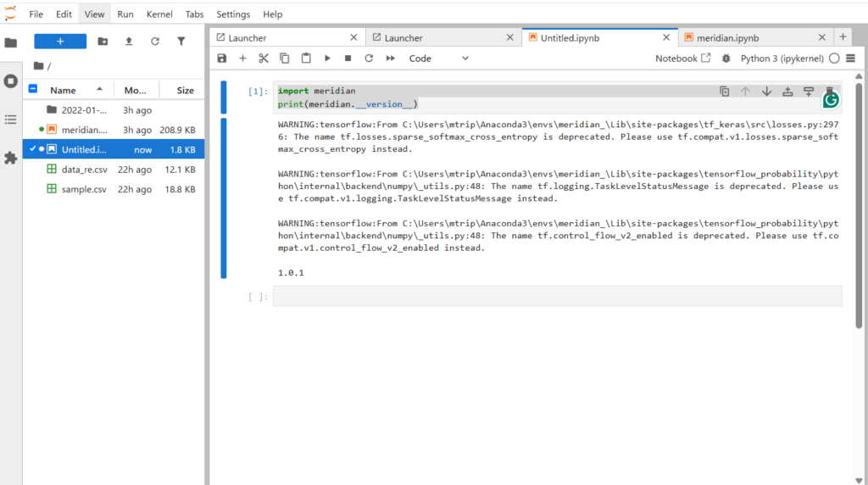The height and width of the screenshot is (485, 868).
Task: Select the data_re.csv file
Action: click(114, 170)
